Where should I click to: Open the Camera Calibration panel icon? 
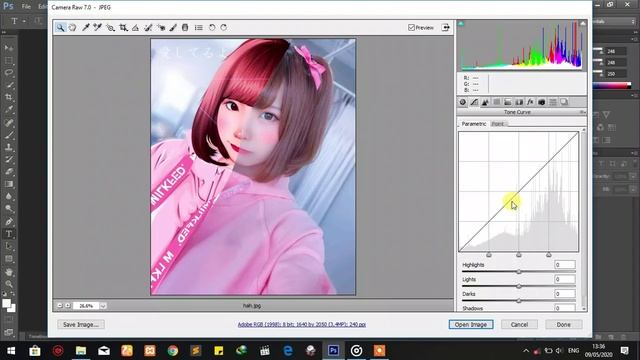click(542, 102)
